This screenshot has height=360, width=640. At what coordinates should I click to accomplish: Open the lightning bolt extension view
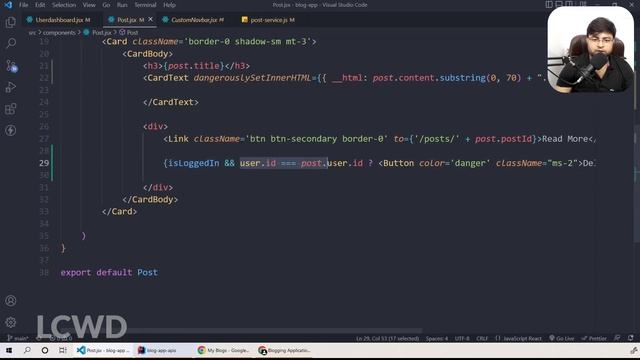click(11, 130)
